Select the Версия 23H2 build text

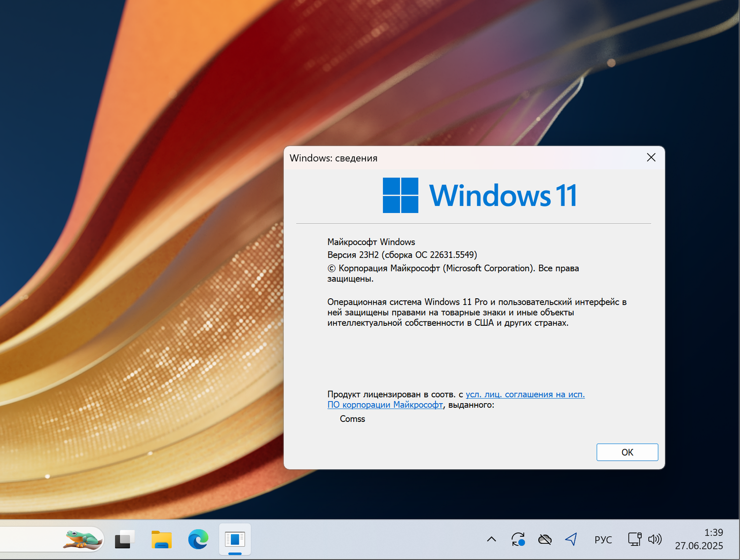tap(402, 255)
